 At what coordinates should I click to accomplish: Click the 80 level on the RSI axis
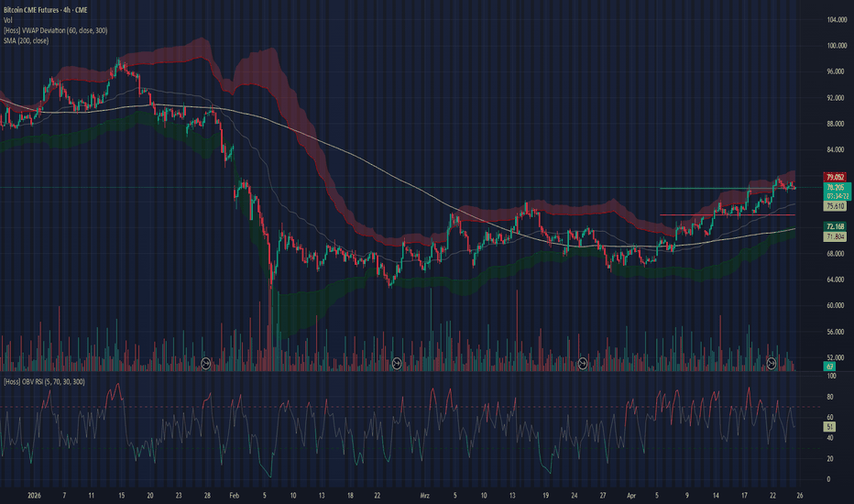pyautogui.click(x=830, y=397)
